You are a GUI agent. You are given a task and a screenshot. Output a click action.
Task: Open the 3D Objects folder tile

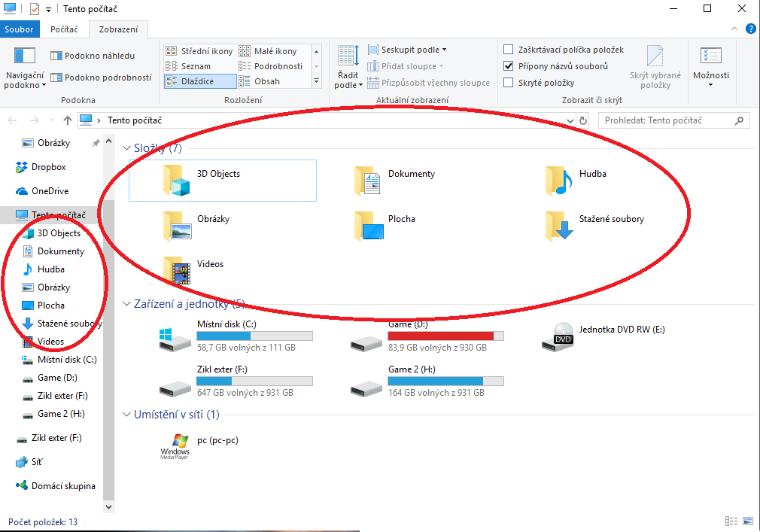pyautogui.click(x=178, y=181)
